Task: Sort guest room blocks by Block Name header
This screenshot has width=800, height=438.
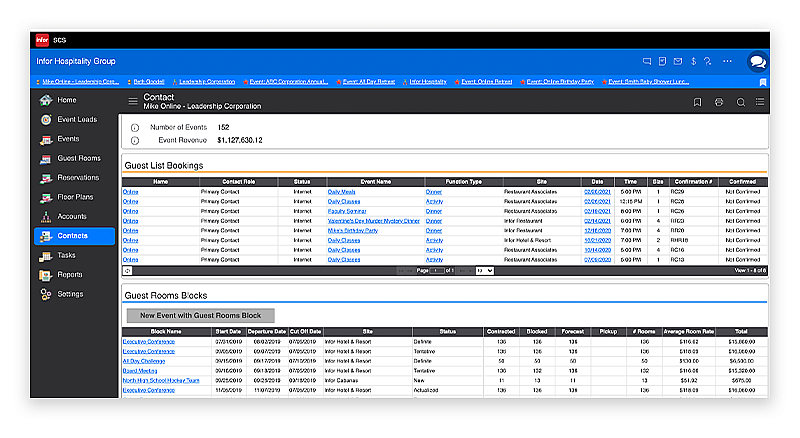Action: (x=166, y=332)
